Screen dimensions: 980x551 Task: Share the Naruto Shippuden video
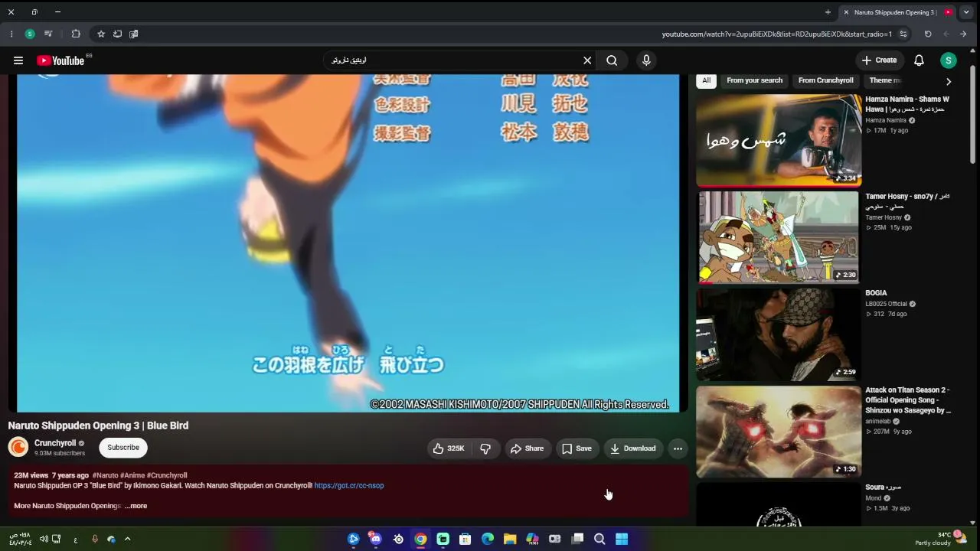coord(528,448)
